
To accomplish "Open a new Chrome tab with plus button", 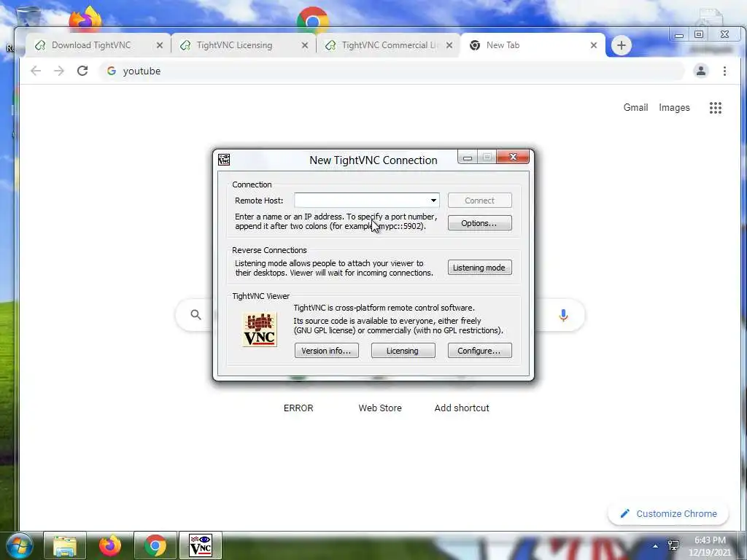I will [622, 45].
